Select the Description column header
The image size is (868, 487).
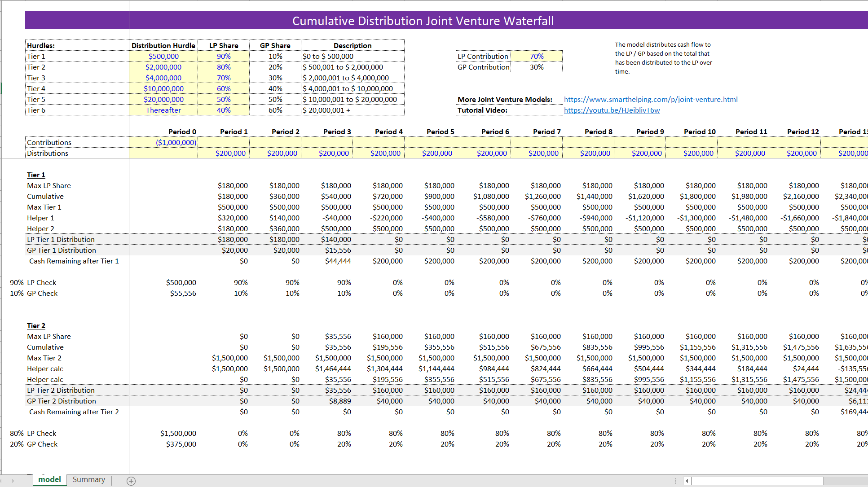click(x=352, y=45)
